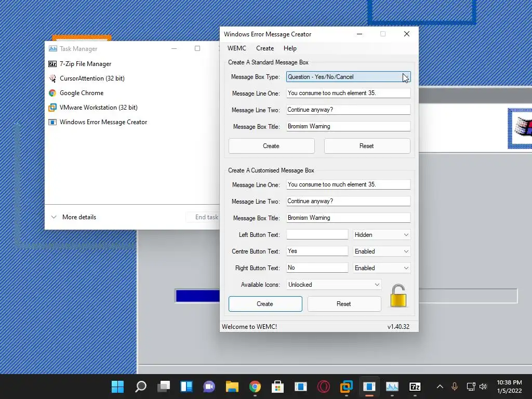Open the Message Box Type dropdown
The image size is (532, 399).
[x=348, y=77]
